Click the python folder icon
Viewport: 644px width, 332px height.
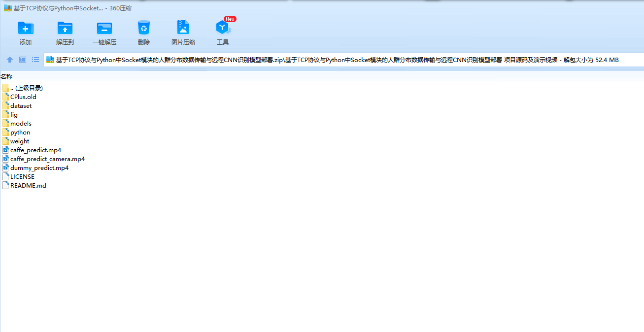[x=5, y=132]
